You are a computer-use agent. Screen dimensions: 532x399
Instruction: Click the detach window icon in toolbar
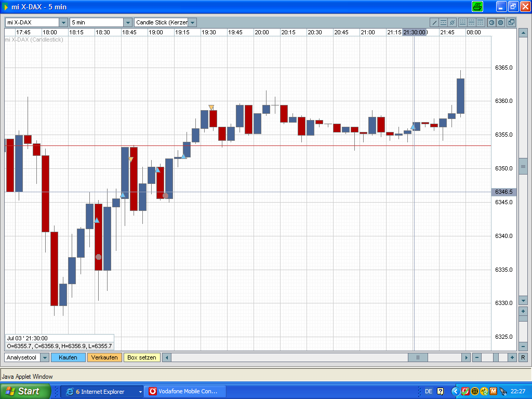pos(511,23)
